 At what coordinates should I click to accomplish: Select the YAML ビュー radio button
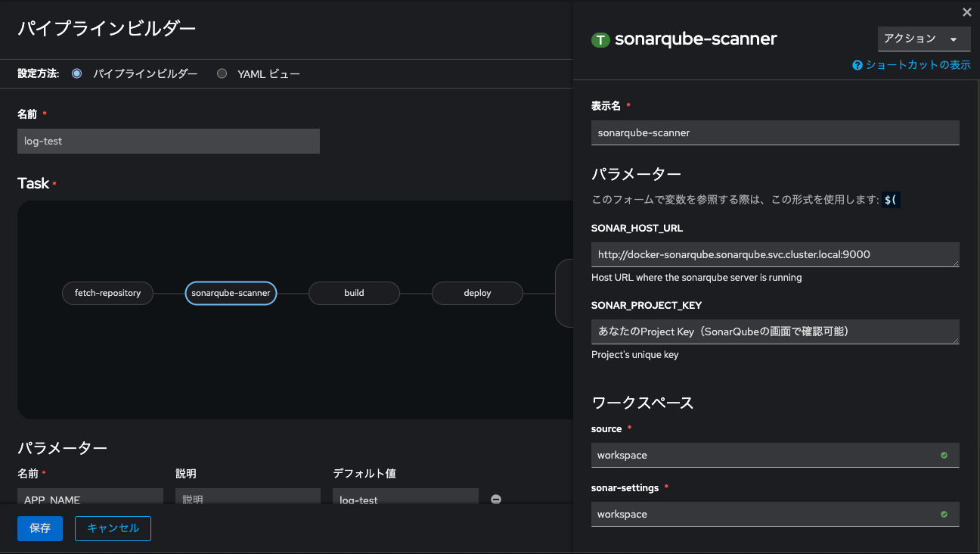(222, 74)
